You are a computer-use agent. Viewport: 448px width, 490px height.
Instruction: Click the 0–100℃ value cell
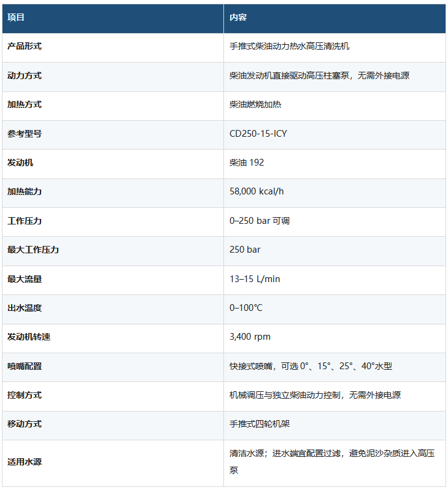coord(334,309)
